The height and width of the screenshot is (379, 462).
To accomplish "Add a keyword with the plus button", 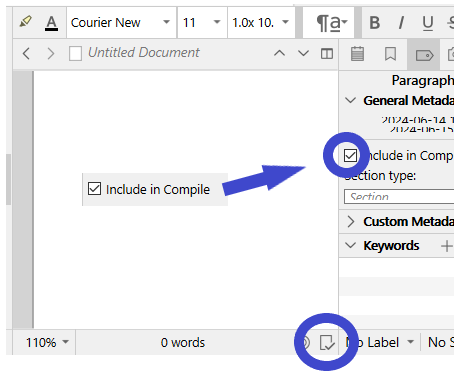I will click(447, 246).
